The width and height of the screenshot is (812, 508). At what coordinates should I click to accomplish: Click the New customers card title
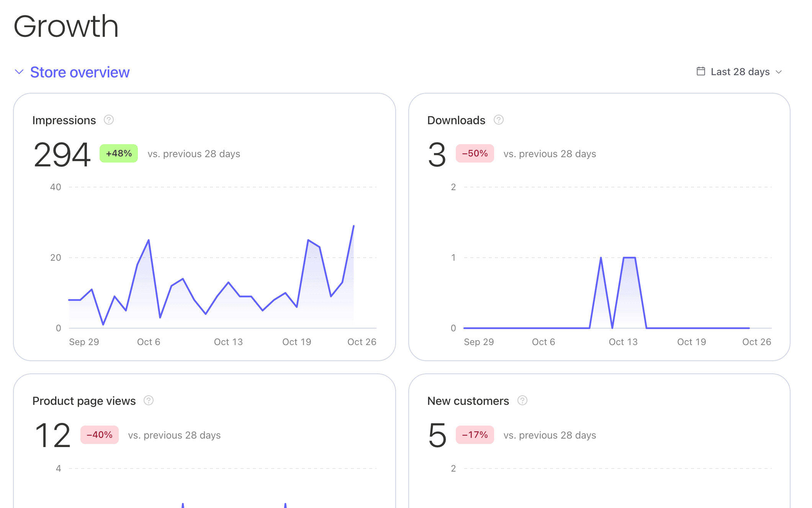[x=468, y=401]
